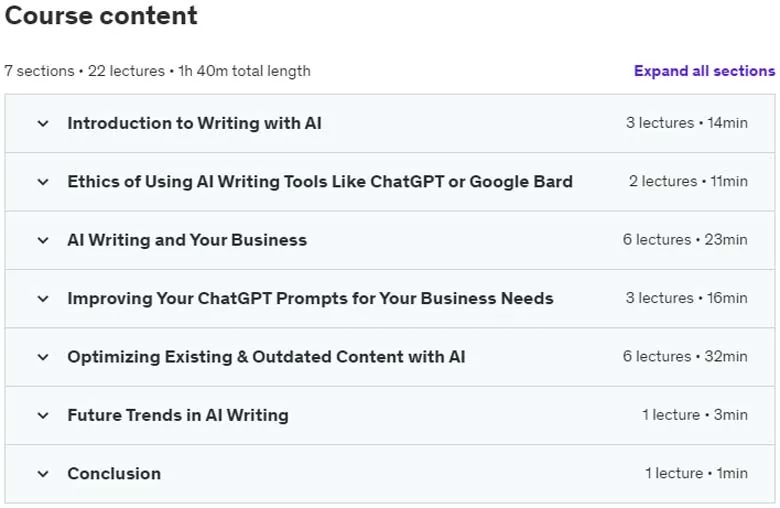The image size is (780, 508).
Task: Expand the Introduction to Writing with AI chevron
Action: coord(43,123)
